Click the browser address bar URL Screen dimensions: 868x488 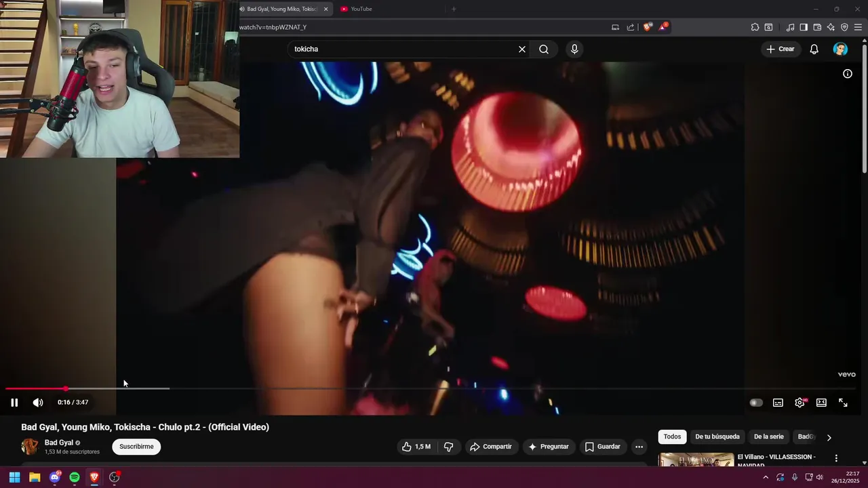click(273, 27)
